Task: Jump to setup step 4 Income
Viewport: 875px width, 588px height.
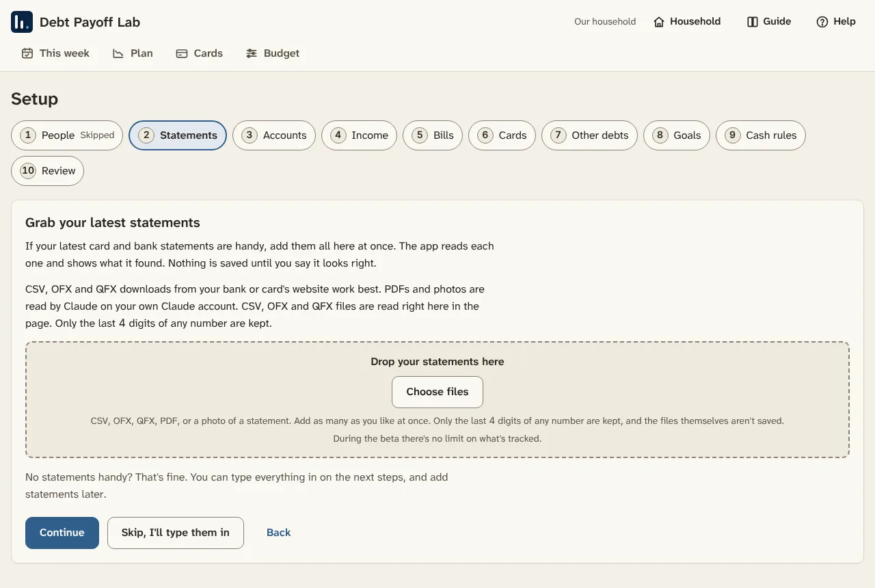Action: click(360, 135)
